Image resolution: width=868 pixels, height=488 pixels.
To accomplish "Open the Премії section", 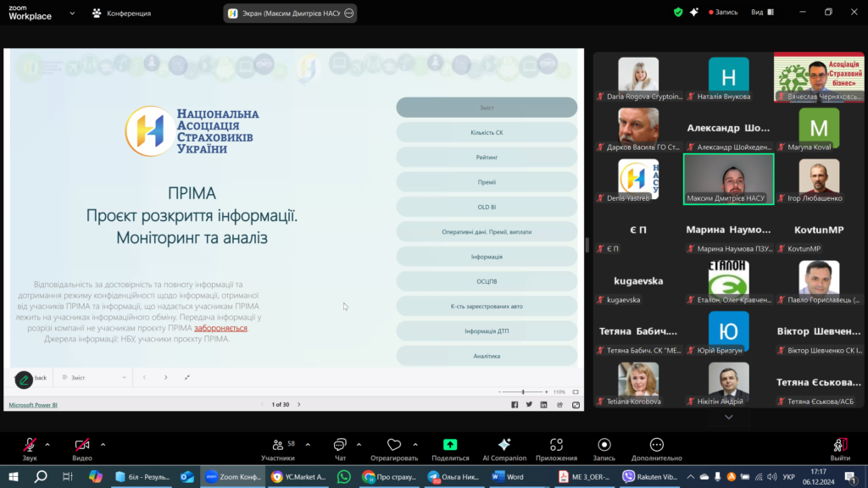I will (x=487, y=182).
